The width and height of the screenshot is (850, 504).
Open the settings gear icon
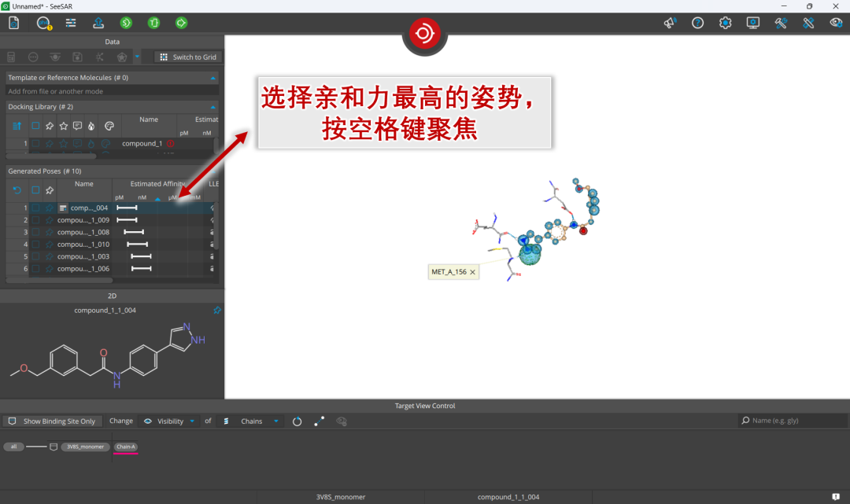pyautogui.click(x=726, y=23)
